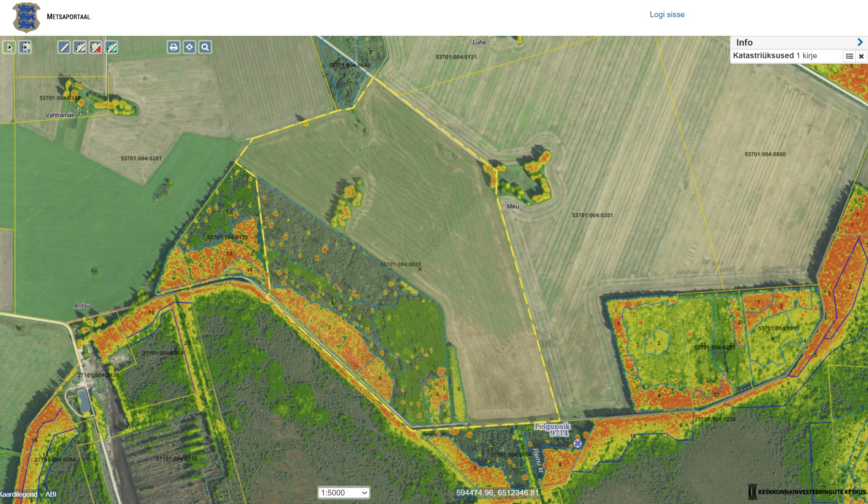Activate the polygon selection pointer tool

tap(25, 48)
